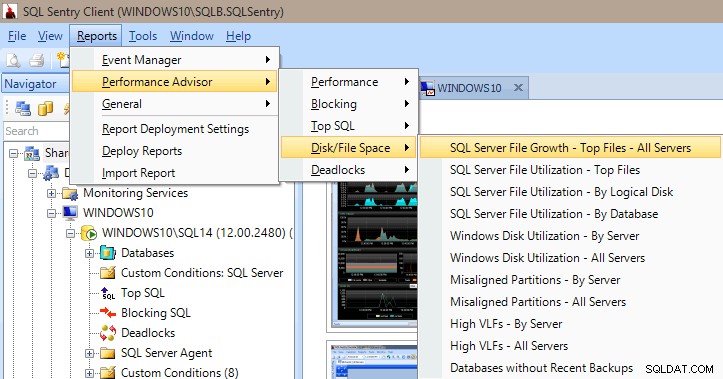Collapse the WINDOWS10 tree node
Viewport: 723px width, 379px height.
52,213
